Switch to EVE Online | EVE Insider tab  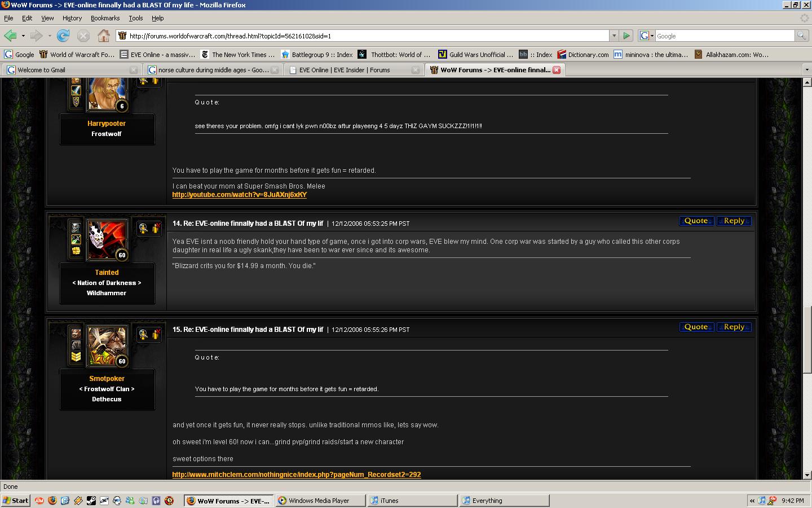(354, 70)
